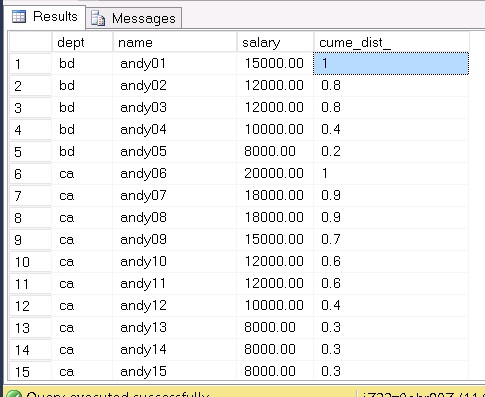Click cume_dist_ value 1 in andy06 row

click(x=391, y=173)
